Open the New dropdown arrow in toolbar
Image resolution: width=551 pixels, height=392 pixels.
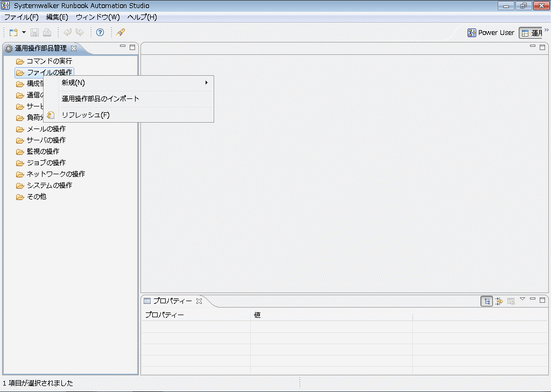tap(24, 32)
